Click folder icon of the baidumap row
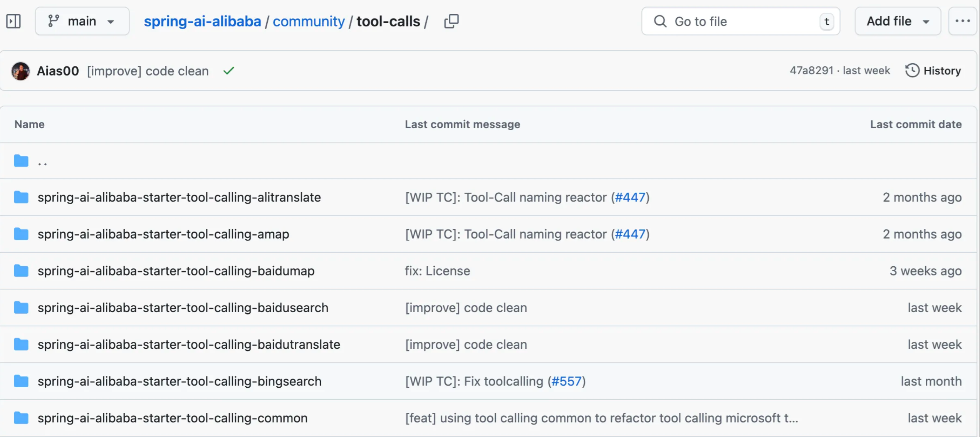980x437 pixels. tap(21, 271)
